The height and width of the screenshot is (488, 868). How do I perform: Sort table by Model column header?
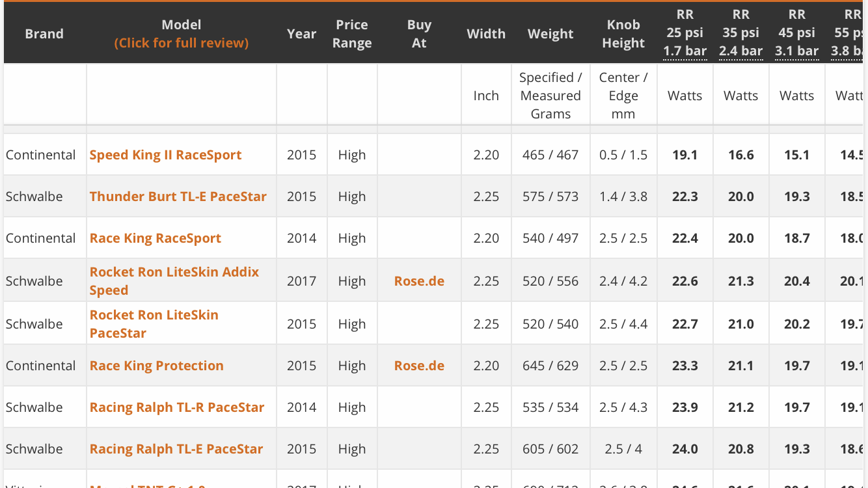click(x=181, y=25)
